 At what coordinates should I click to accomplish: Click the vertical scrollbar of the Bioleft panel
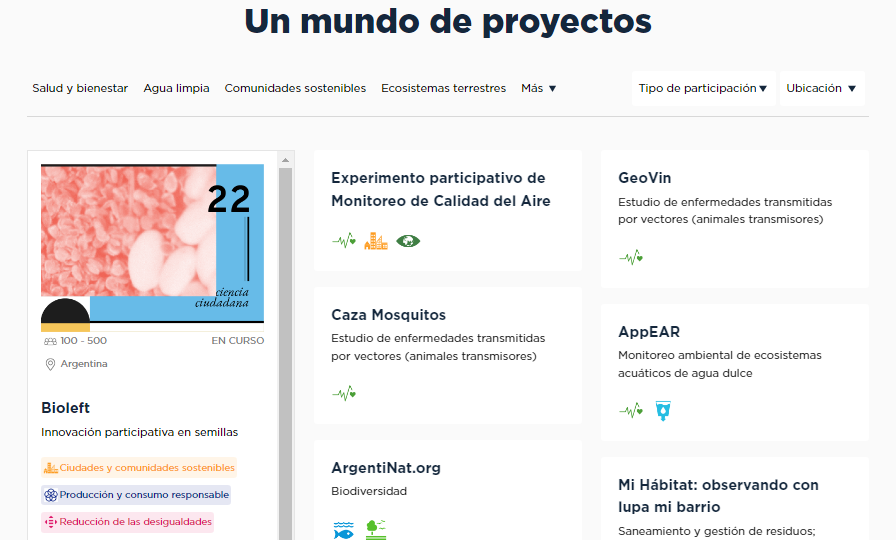coord(286,353)
